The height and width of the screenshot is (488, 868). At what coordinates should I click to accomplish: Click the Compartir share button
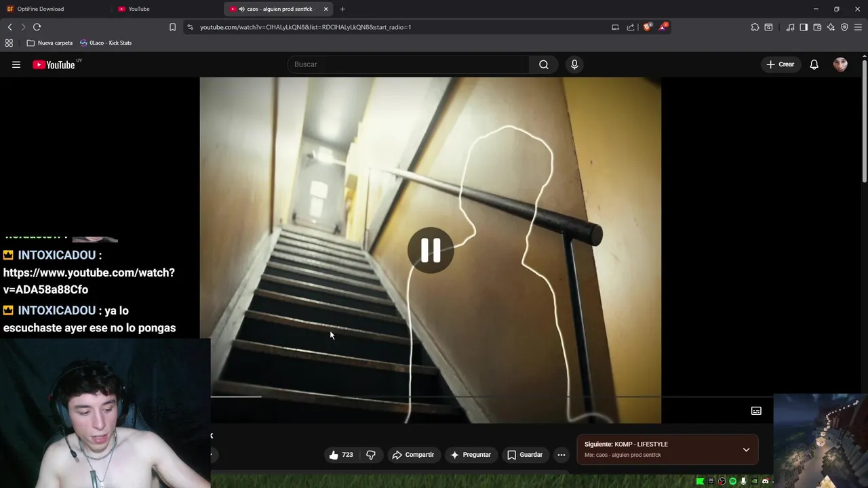click(x=413, y=455)
